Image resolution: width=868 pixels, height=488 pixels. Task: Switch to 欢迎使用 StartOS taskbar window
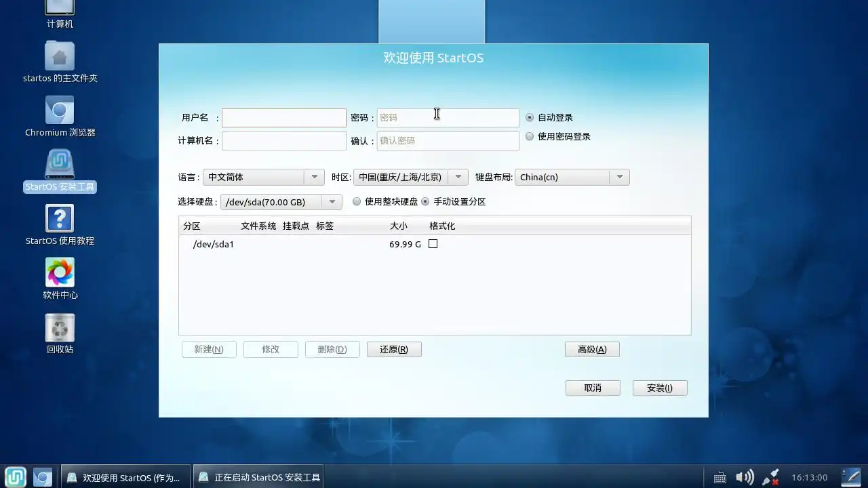pos(125,477)
